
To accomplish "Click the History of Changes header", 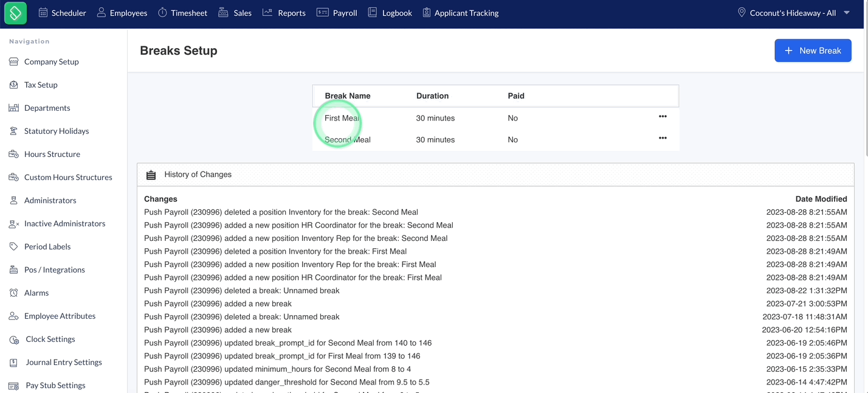I will (x=495, y=175).
